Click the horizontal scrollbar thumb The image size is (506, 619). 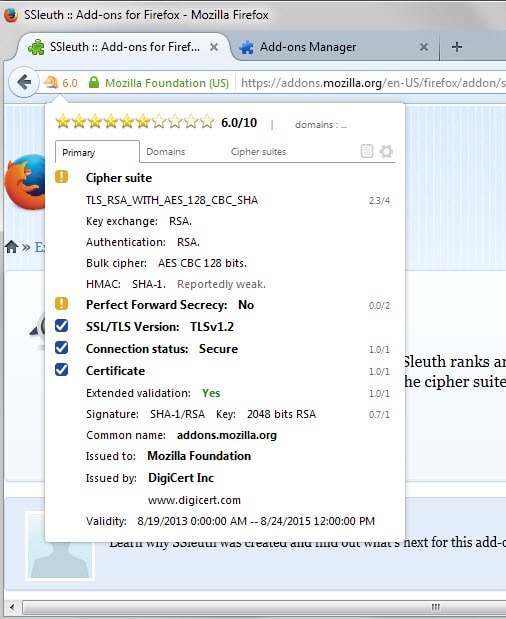pyautogui.click(x=264, y=607)
